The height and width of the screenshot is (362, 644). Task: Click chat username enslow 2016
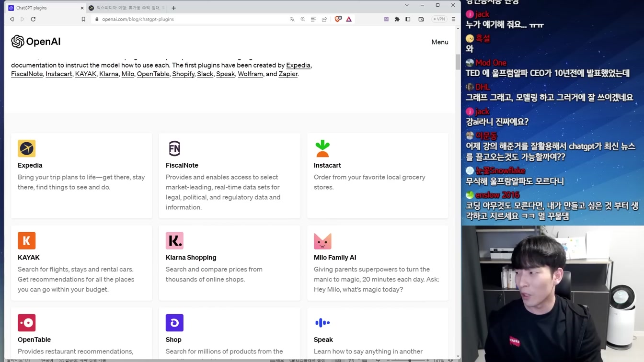point(497,195)
